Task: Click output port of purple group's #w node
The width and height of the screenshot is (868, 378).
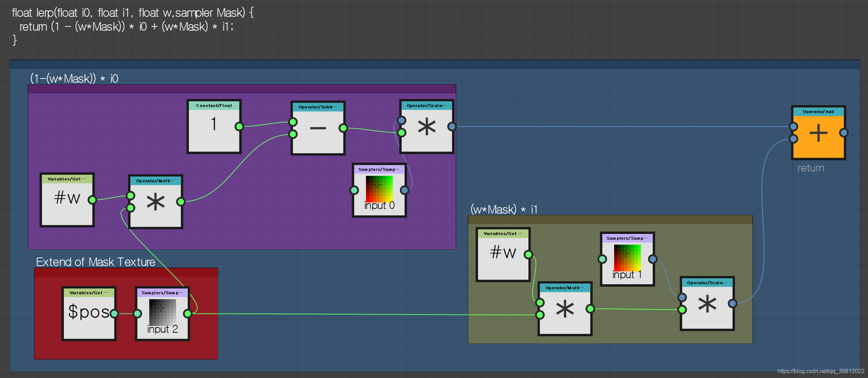Action: (92, 200)
